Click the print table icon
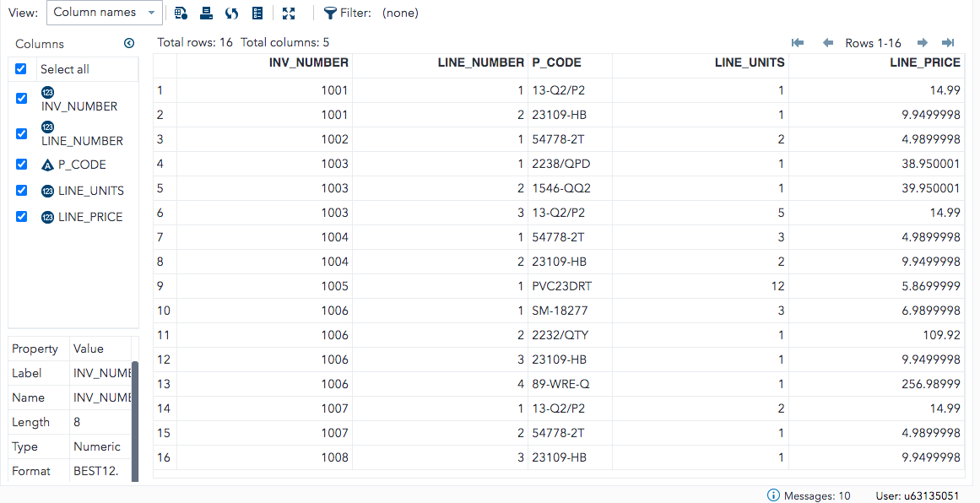 pyautogui.click(x=206, y=13)
